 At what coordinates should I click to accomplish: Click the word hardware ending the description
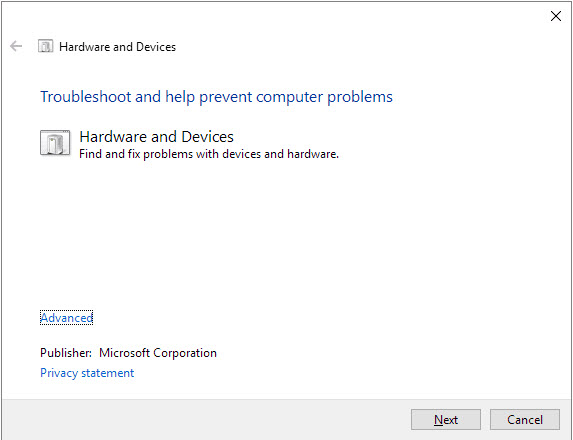pyautogui.click(x=312, y=154)
